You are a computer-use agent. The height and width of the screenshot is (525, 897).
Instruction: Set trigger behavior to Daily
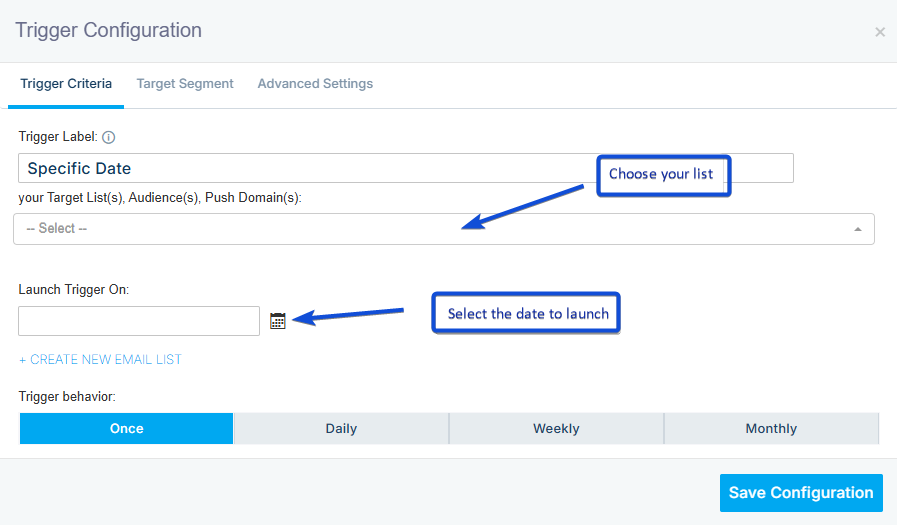[341, 428]
